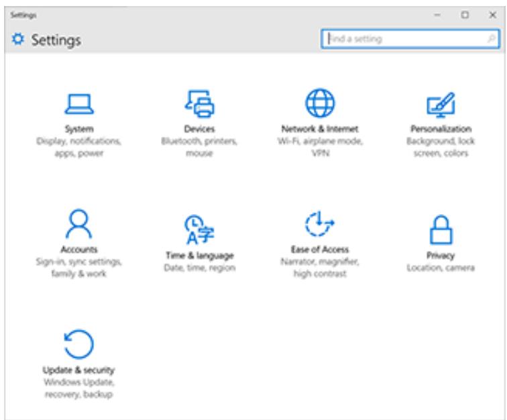507x420 pixels.
Task: Click the Privacy label text
Action: tap(441, 256)
